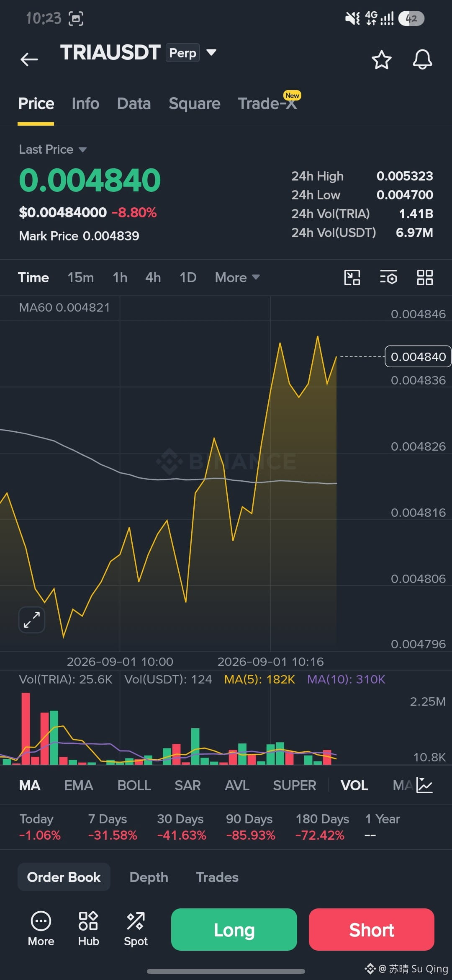452x980 pixels.
Task: Switch to the Square tab
Action: coord(194,103)
